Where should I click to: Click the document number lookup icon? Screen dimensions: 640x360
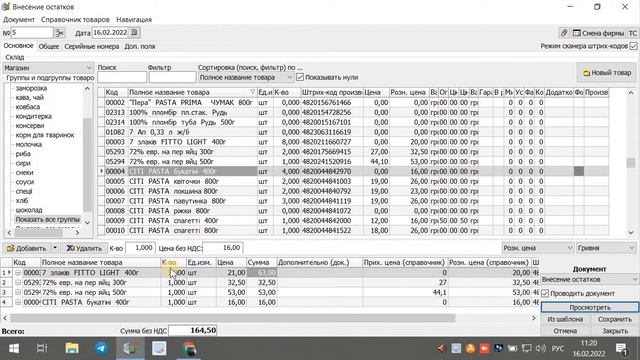60,33
